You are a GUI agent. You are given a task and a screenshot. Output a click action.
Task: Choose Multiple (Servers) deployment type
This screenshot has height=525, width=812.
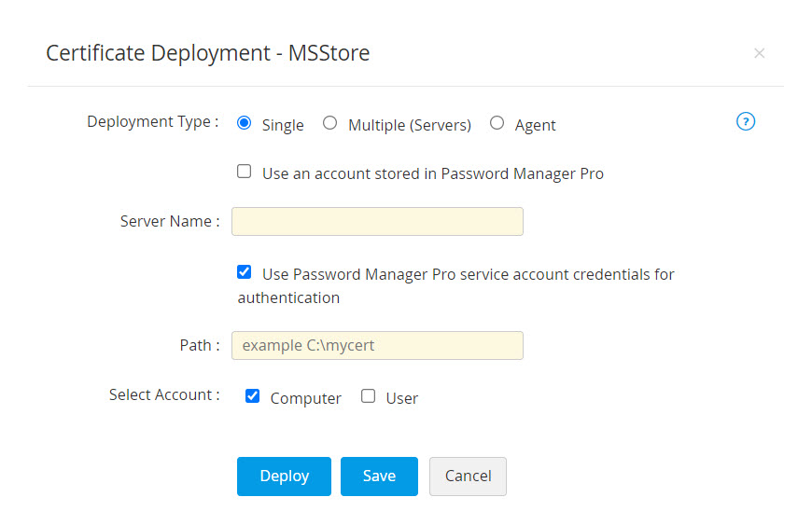click(x=329, y=123)
